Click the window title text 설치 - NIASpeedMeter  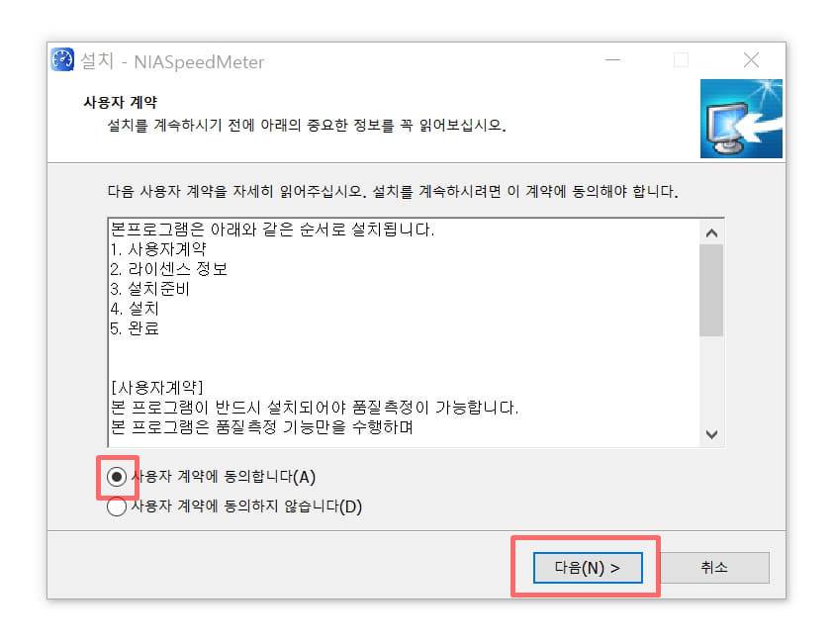click(172, 61)
